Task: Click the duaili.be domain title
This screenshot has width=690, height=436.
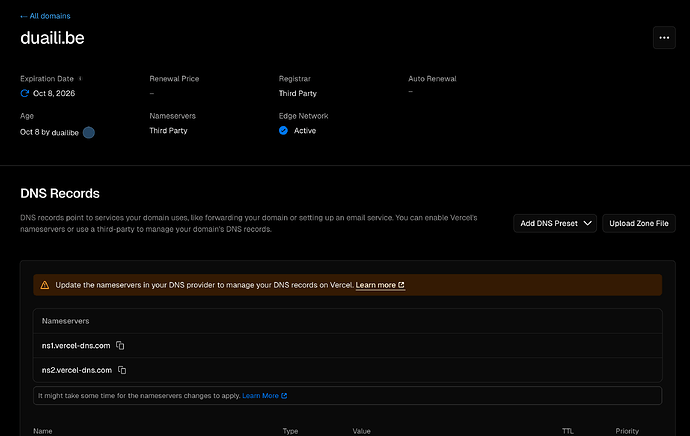Action: [52, 38]
